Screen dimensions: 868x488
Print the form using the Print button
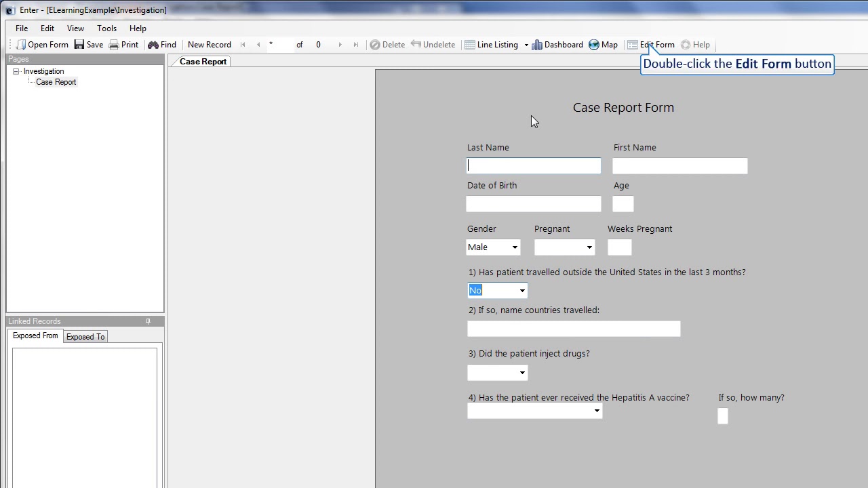pos(123,45)
